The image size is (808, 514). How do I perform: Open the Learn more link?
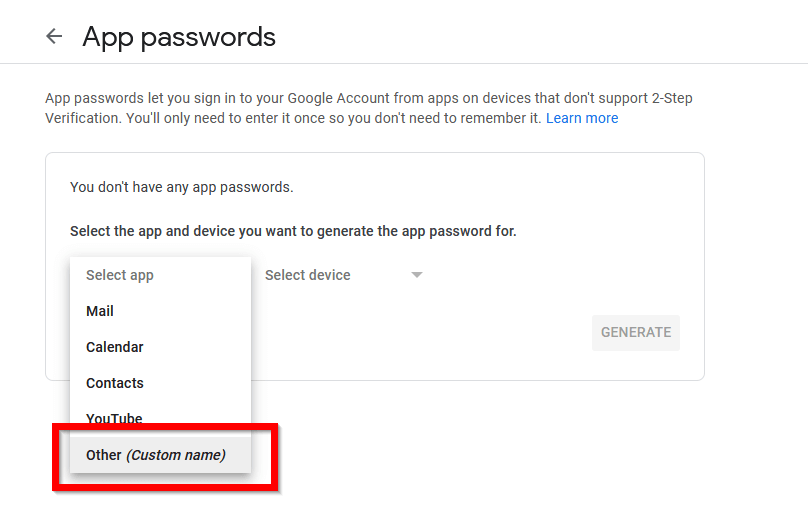click(582, 118)
